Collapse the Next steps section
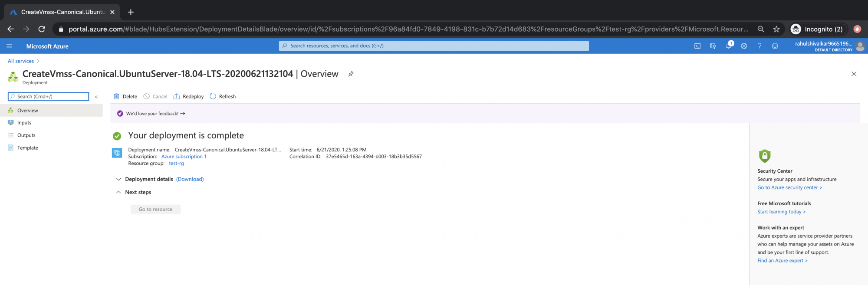 118,192
